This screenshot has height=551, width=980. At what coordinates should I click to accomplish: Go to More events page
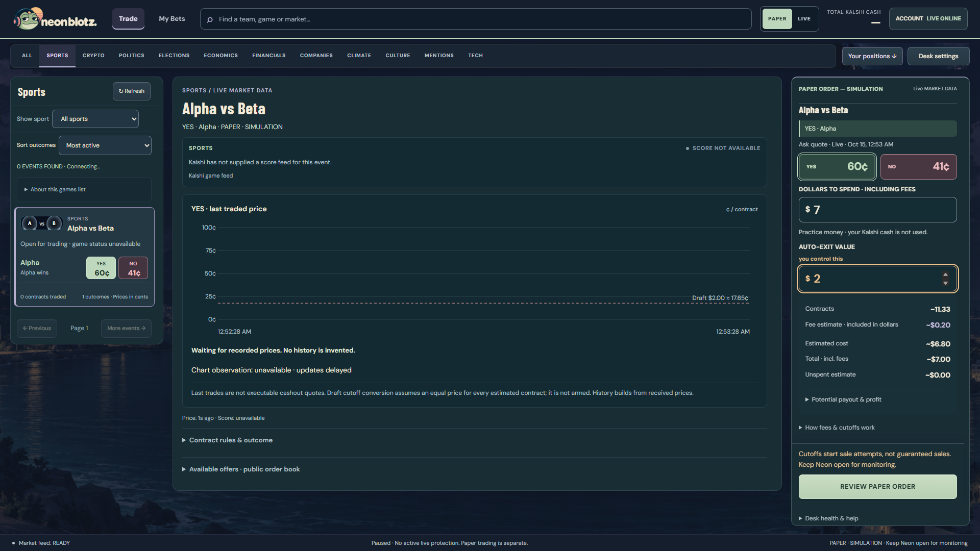point(126,329)
